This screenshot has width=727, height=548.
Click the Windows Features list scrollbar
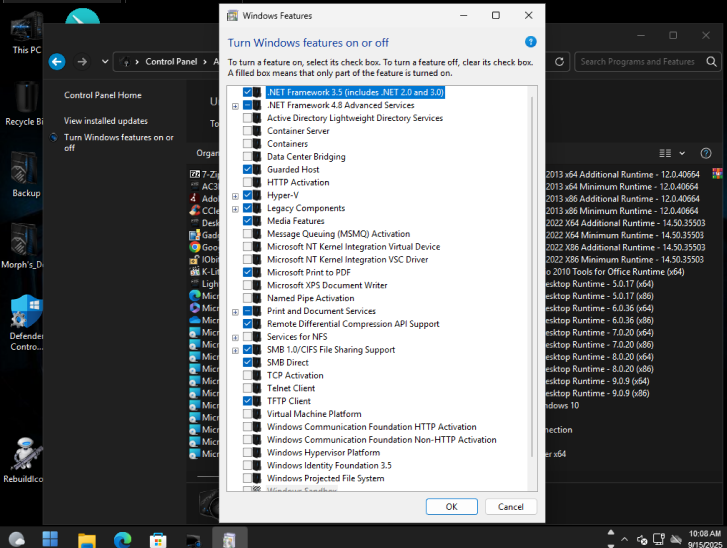pyautogui.click(x=532, y=277)
